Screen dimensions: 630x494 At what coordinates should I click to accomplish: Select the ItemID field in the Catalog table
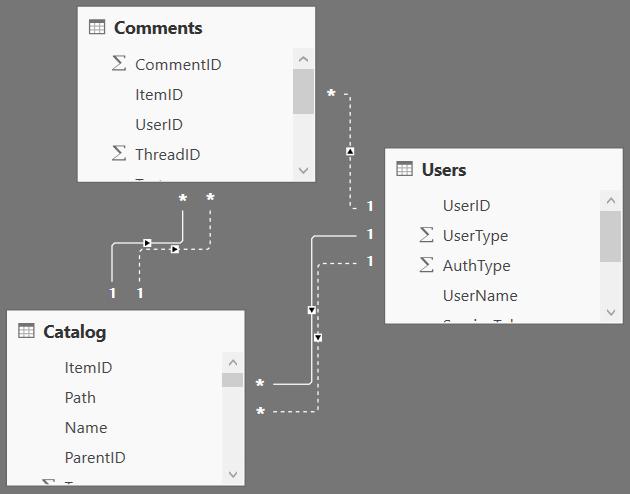88,367
